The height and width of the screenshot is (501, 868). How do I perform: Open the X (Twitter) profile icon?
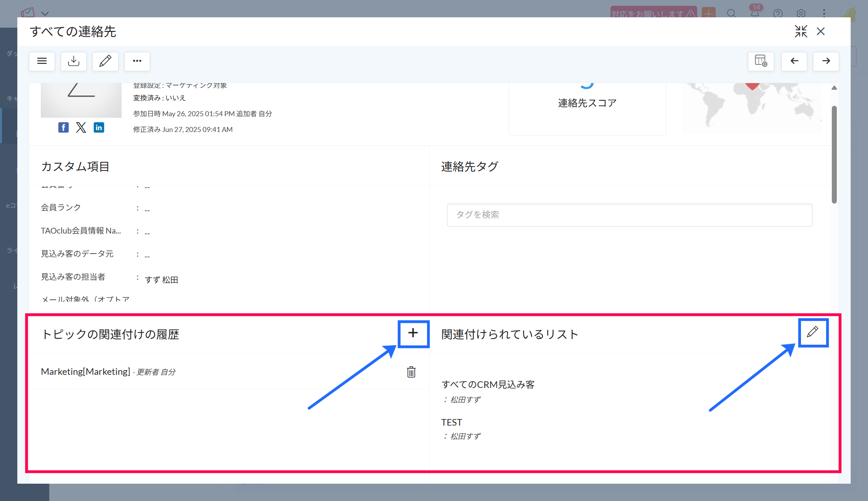81,127
